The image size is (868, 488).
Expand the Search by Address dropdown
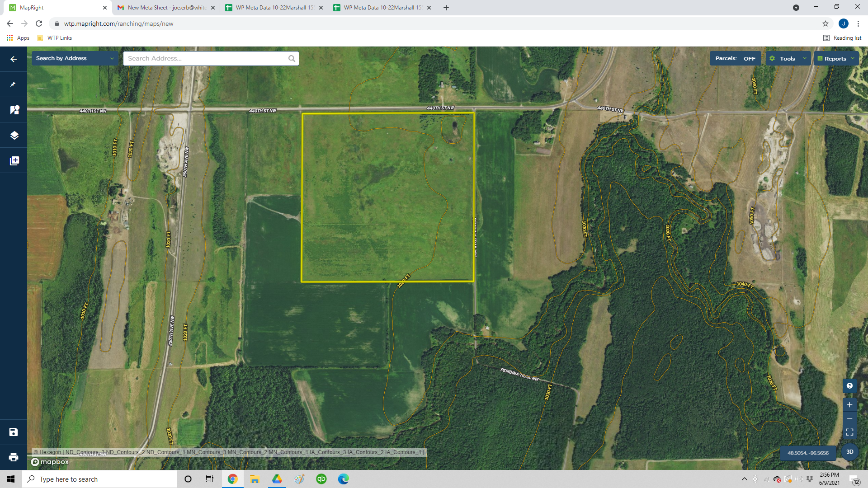coord(75,58)
